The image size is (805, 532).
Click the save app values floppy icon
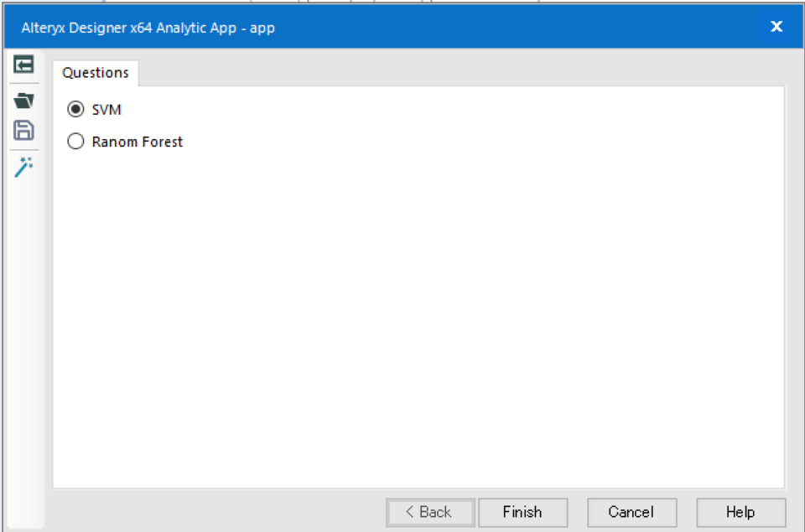click(23, 131)
